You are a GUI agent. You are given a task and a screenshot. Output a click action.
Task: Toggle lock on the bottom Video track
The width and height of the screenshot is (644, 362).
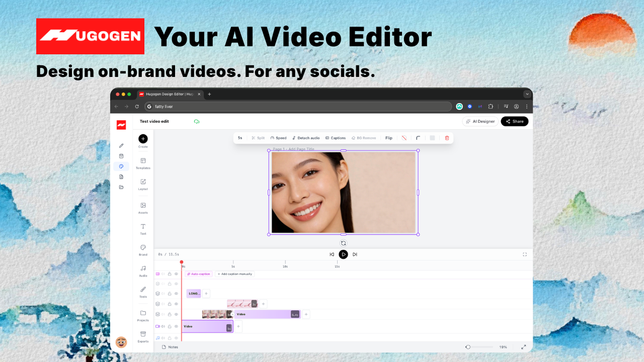(x=170, y=327)
